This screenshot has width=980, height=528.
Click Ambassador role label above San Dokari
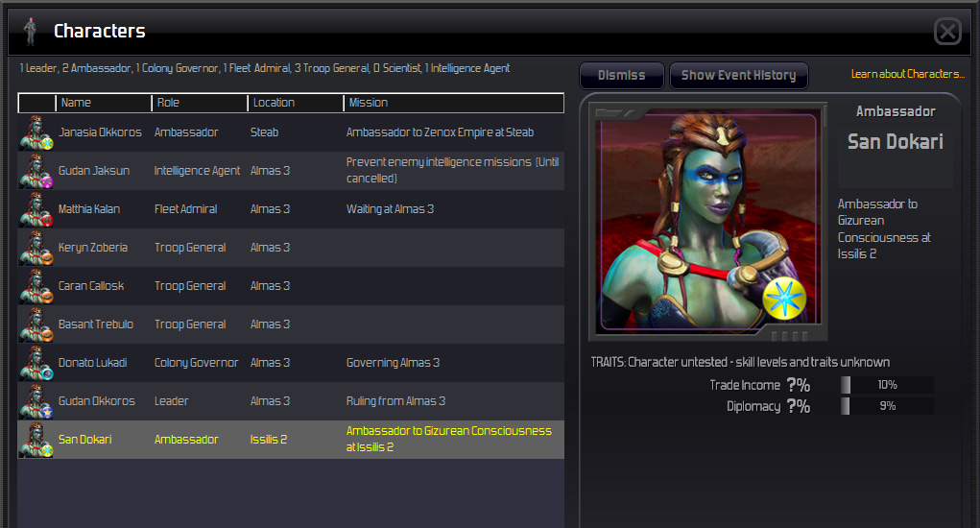pos(896,112)
